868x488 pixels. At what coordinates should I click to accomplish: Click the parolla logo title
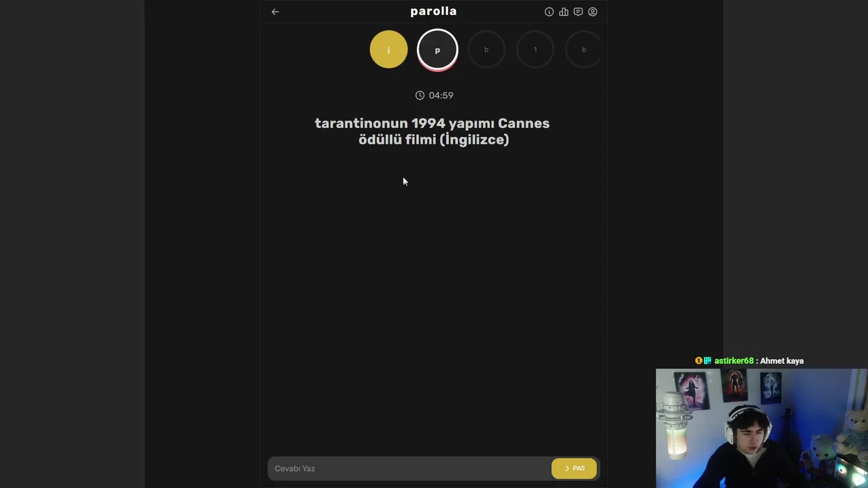(x=433, y=11)
